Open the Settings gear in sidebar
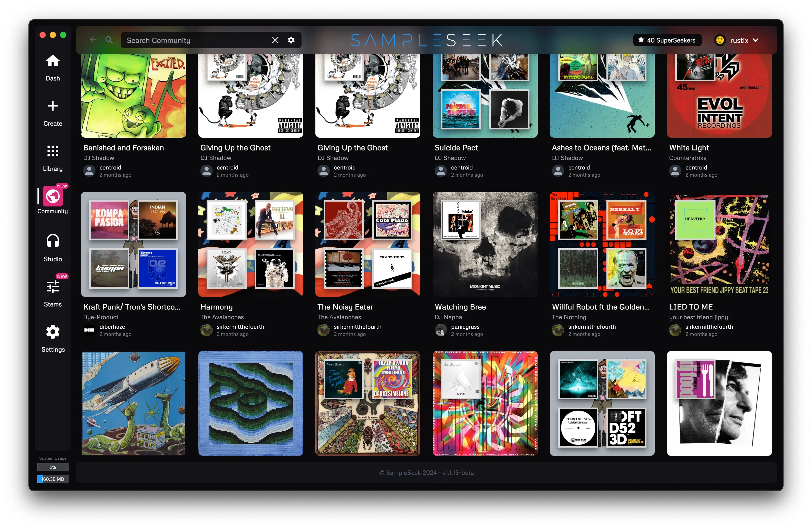 point(53,332)
